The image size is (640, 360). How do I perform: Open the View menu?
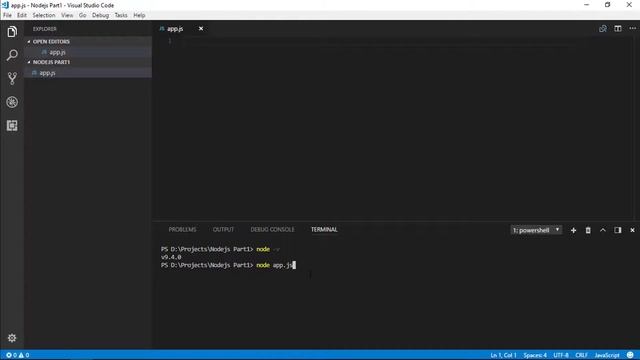click(67, 15)
